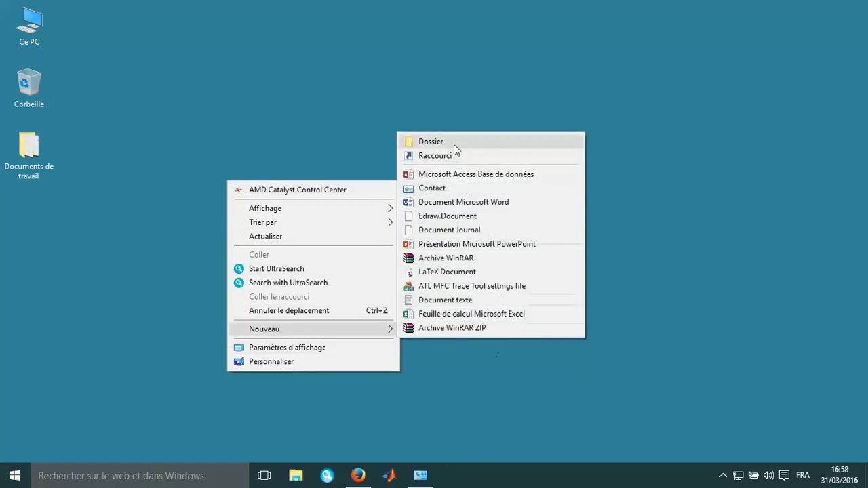Click Start UltraSearch
The width and height of the screenshot is (868, 488).
[313, 268]
